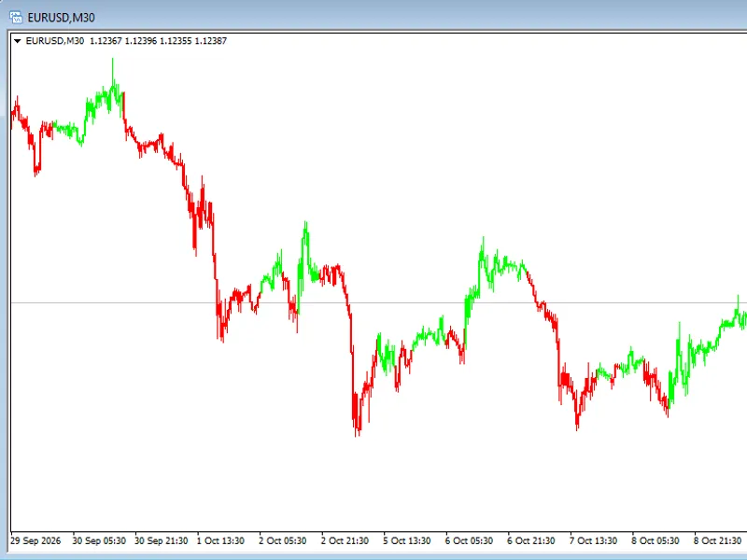747x560 pixels.
Task: Click the 30 Sep 05:30 time axis label
Action: tap(99, 541)
